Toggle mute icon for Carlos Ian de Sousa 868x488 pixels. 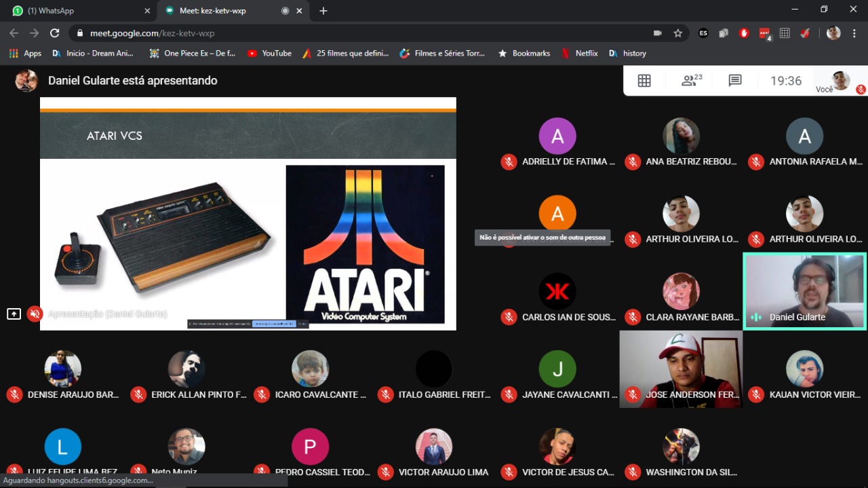click(x=509, y=317)
